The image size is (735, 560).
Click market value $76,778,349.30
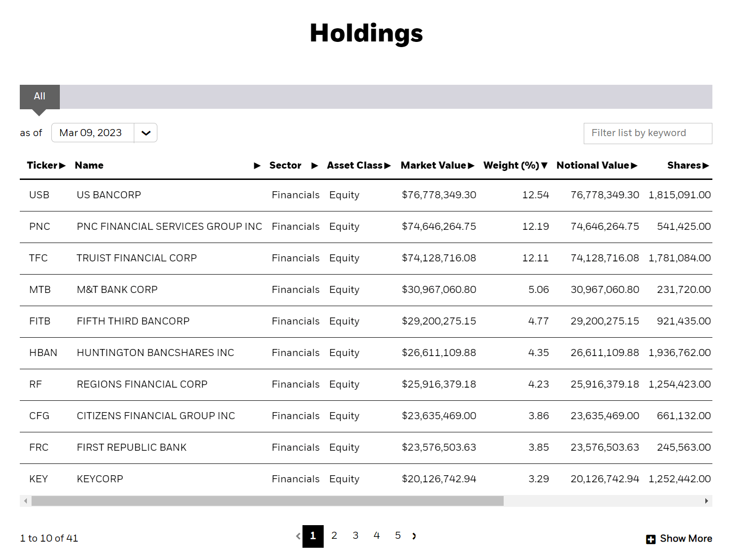pos(439,195)
